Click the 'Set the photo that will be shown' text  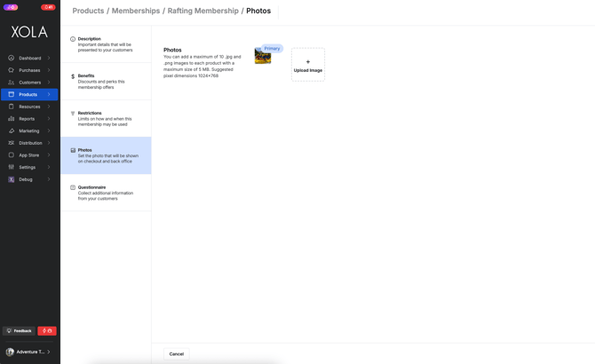point(108,156)
